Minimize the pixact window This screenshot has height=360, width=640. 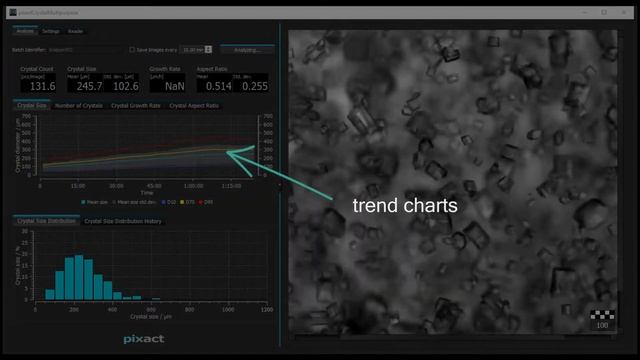point(585,12)
